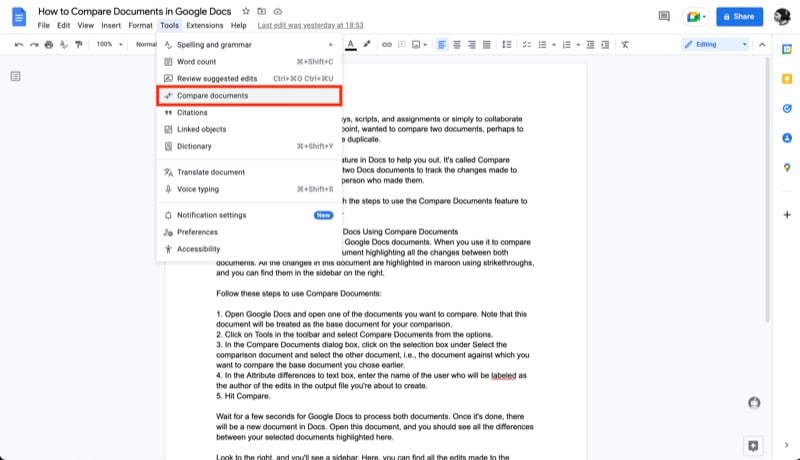Collapse the menus with chevron-up

pos(762,45)
